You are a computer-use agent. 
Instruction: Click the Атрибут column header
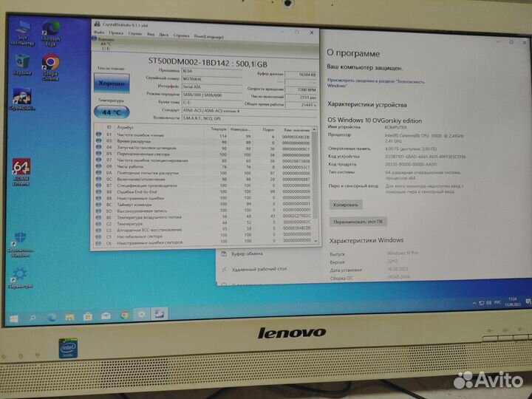[125, 128]
